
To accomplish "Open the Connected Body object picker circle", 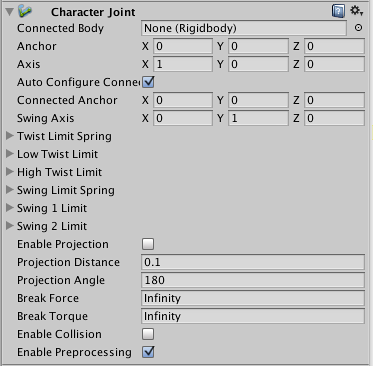I will click(358, 28).
